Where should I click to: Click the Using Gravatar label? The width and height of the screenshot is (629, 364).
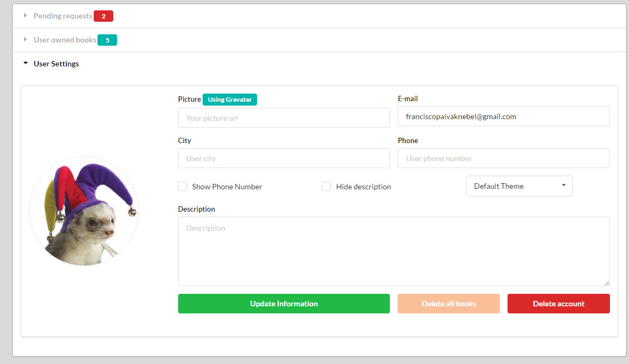click(230, 100)
